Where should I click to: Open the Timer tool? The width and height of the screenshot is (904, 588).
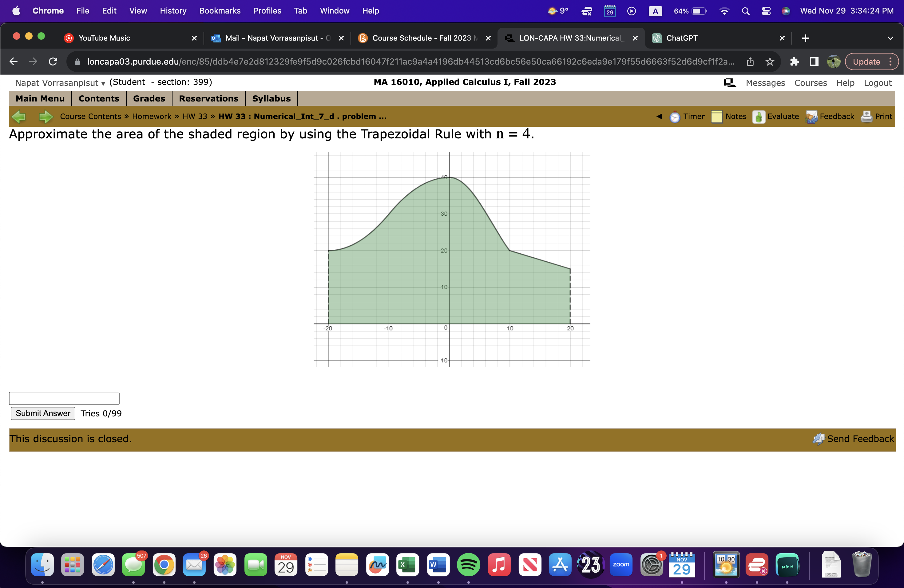pos(675,116)
